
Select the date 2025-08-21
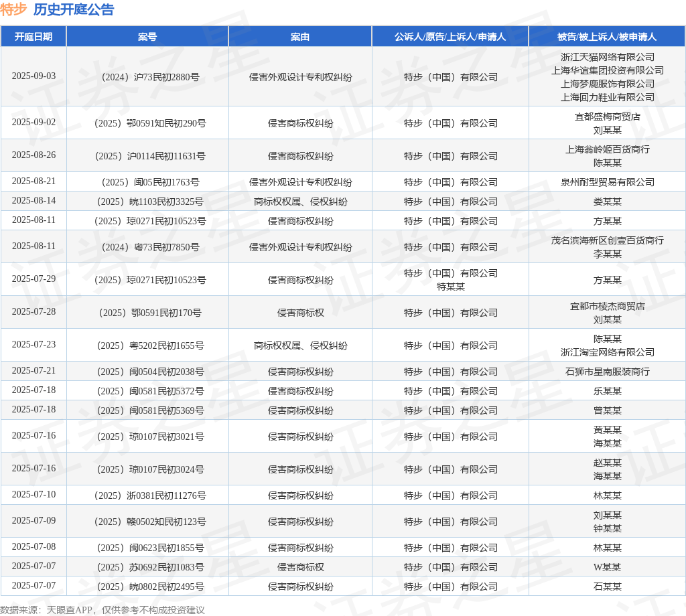(x=33, y=181)
